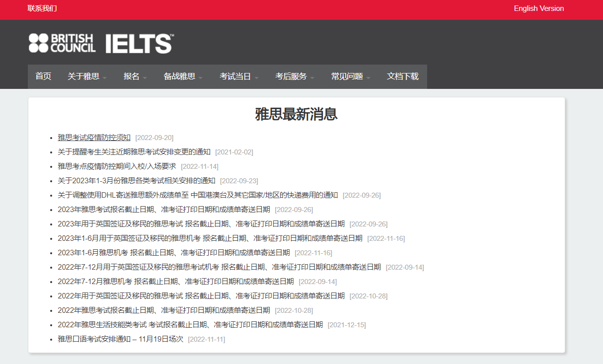Open the DHL寄送雅思额外成绩单 fee notice
This screenshot has height=364, width=603.
pos(198,195)
